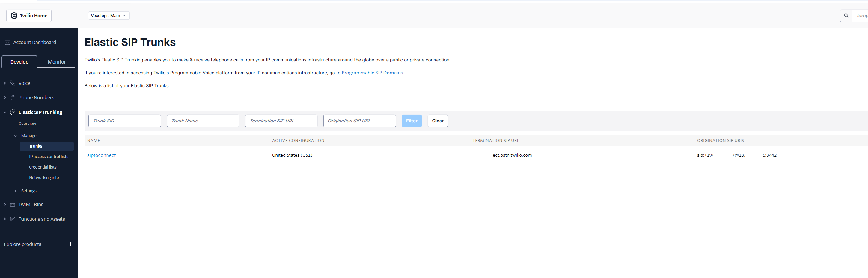Viewport: 868px width, 278px height.
Task: Switch to the Monitor tab
Action: [57, 62]
